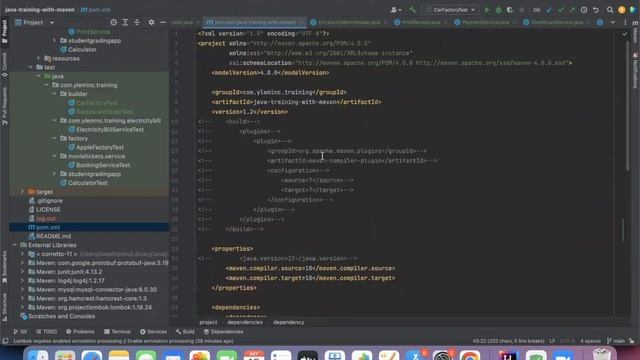Expand Maven: junit:junit:4.13.2 library
Viewport: 640px width, 360px height.
(x=22, y=271)
